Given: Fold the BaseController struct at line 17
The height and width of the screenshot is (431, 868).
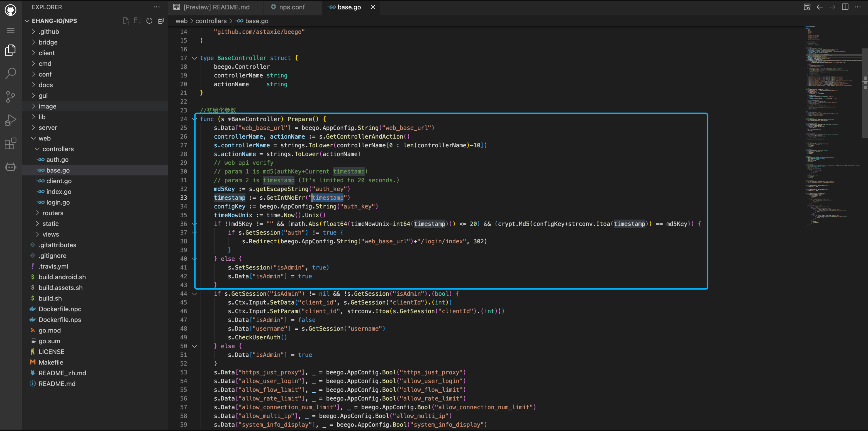Looking at the screenshot, I should click(194, 58).
